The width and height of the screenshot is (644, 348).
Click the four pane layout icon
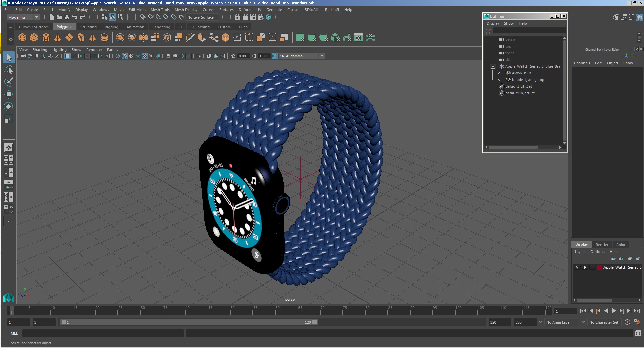pyautogui.click(x=9, y=160)
